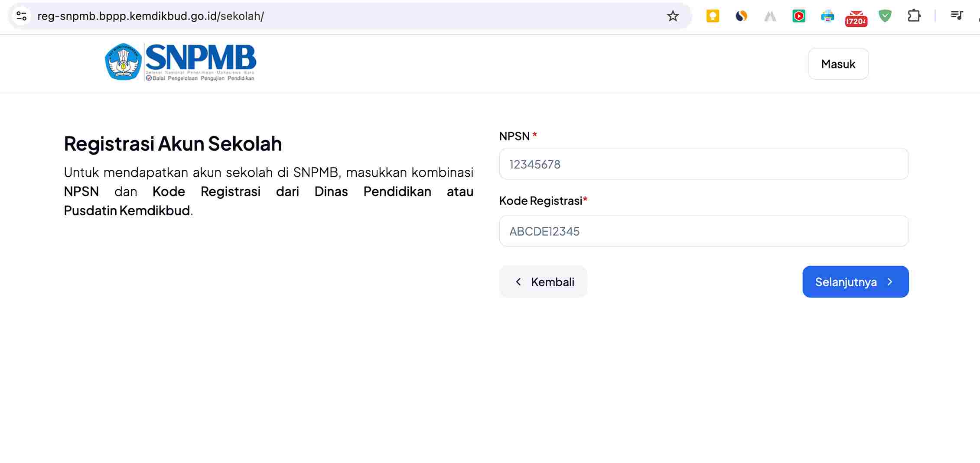The height and width of the screenshot is (463, 980).
Task: Click the music playlist icon in toolbar
Action: coord(957,16)
